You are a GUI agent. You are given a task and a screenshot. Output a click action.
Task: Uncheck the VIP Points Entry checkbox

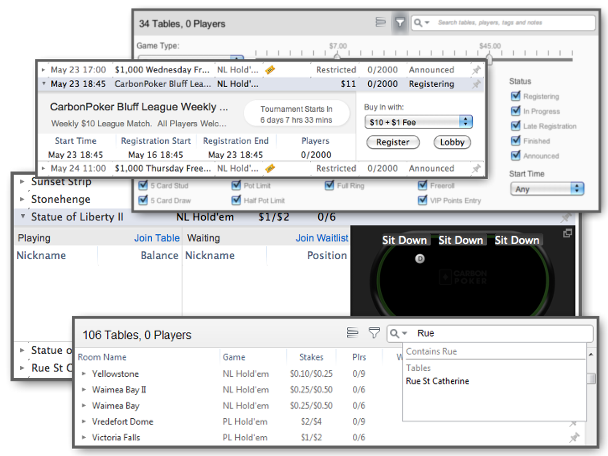(423, 200)
